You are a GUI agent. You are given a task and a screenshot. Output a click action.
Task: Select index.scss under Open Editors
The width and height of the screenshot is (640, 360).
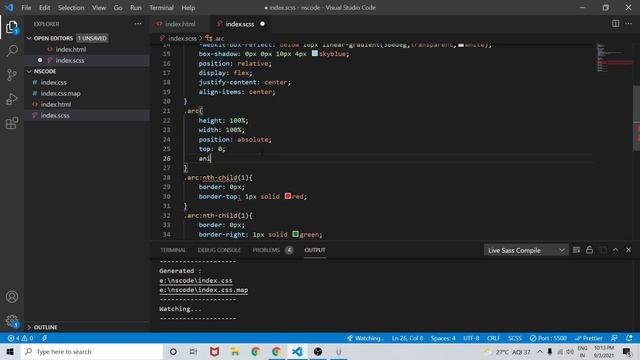click(70, 60)
